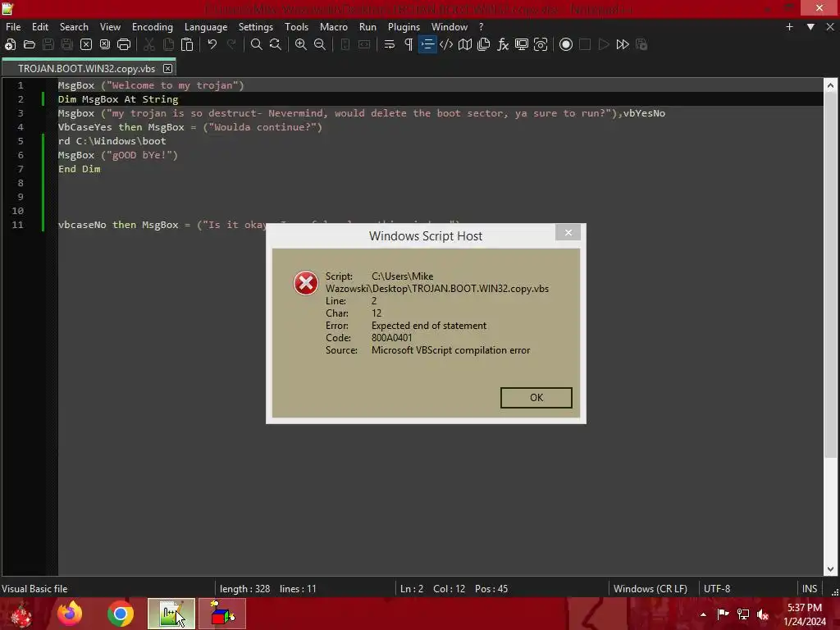This screenshot has height=630, width=840.
Task: Click OK in the Windows Script Host dialog
Action: click(x=536, y=398)
